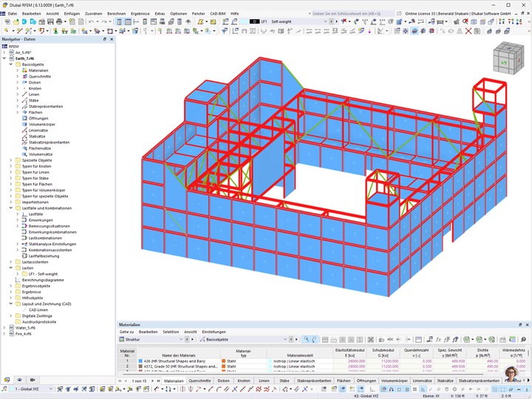The image size is (532, 399).
Task: Click the delete row X icon in table toolbar
Action: coord(371,339)
